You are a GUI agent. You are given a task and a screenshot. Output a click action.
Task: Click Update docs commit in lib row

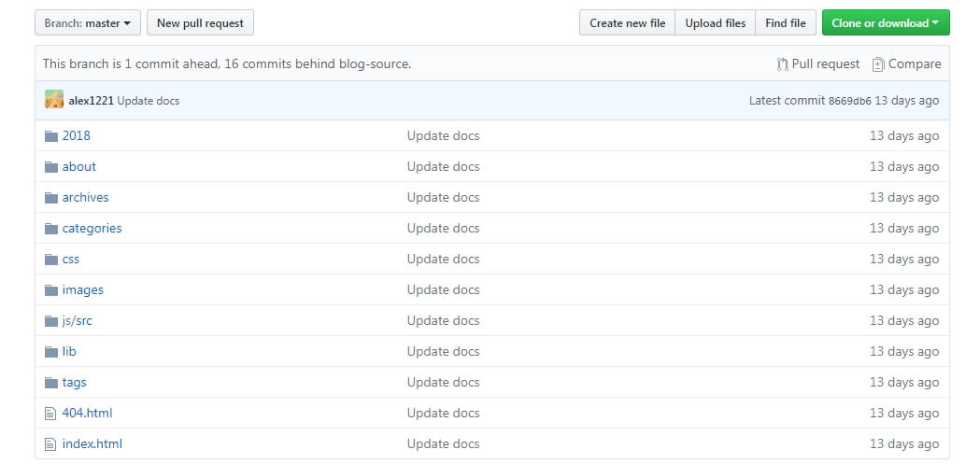tap(443, 351)
